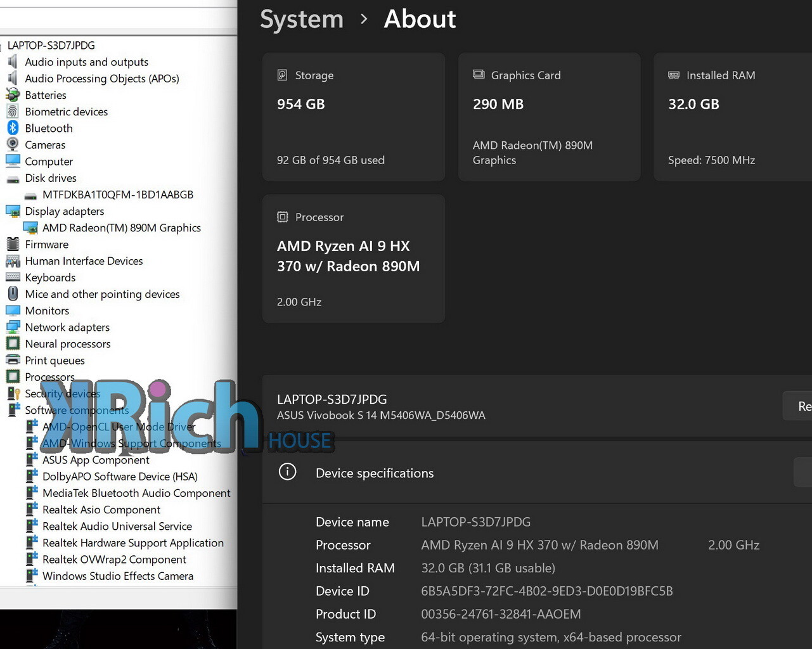
Task: Select the Cameras category label
Action: [x=45, y=145]
